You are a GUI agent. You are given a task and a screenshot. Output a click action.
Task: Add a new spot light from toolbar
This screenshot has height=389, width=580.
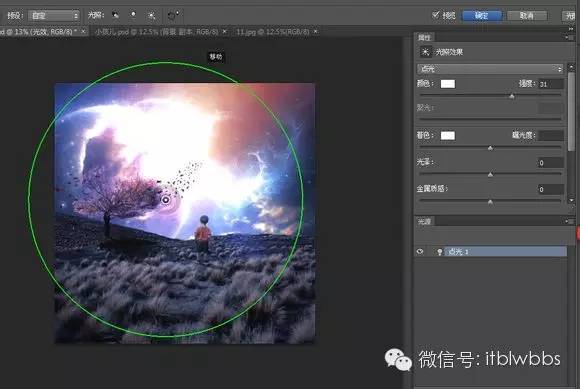coord(115,15)
